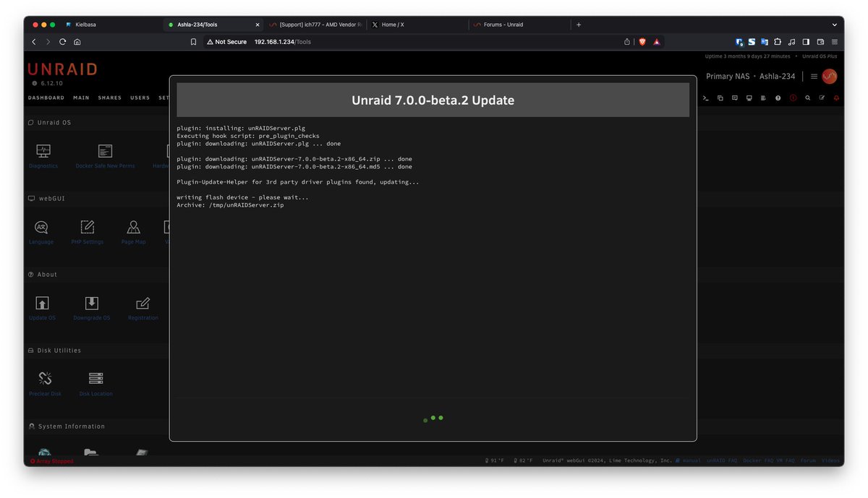868x498 pixels.
Task: Open the Disk Location utility
Action: [x=96, y=382]
